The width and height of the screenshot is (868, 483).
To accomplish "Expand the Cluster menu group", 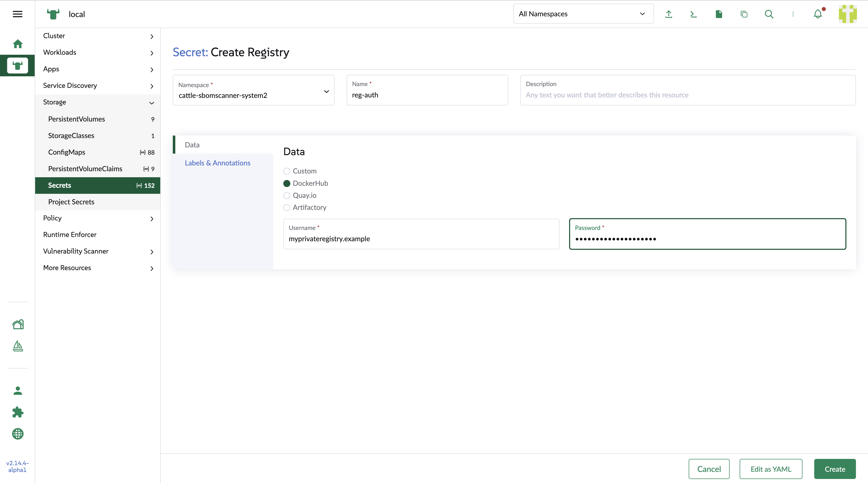I will (x=98, y=36).
